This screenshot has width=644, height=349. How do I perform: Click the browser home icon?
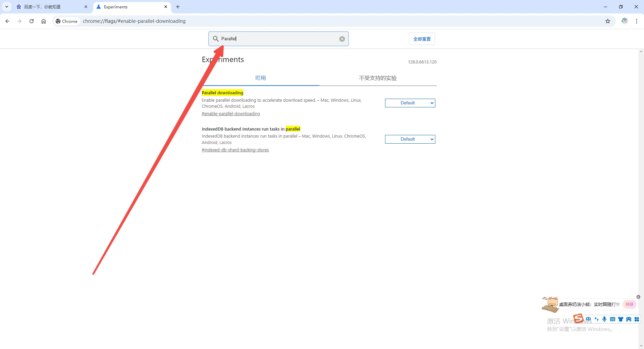tap(44, 21)
